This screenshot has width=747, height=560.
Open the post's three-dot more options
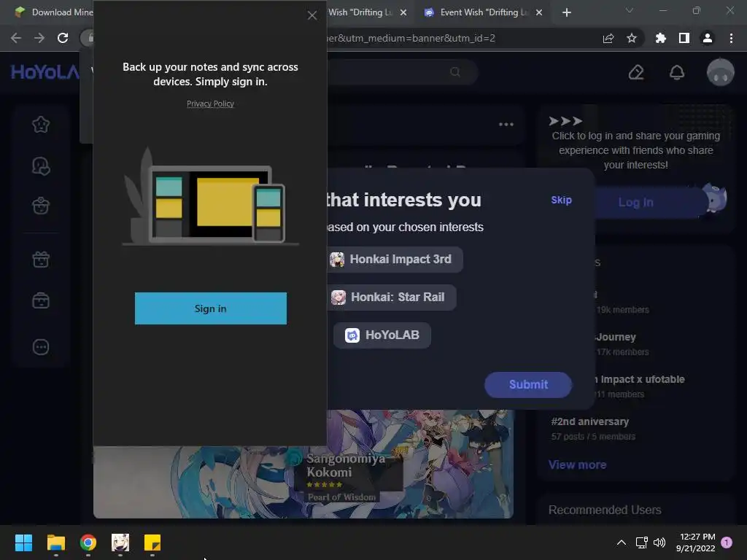[x=506, y=124]
